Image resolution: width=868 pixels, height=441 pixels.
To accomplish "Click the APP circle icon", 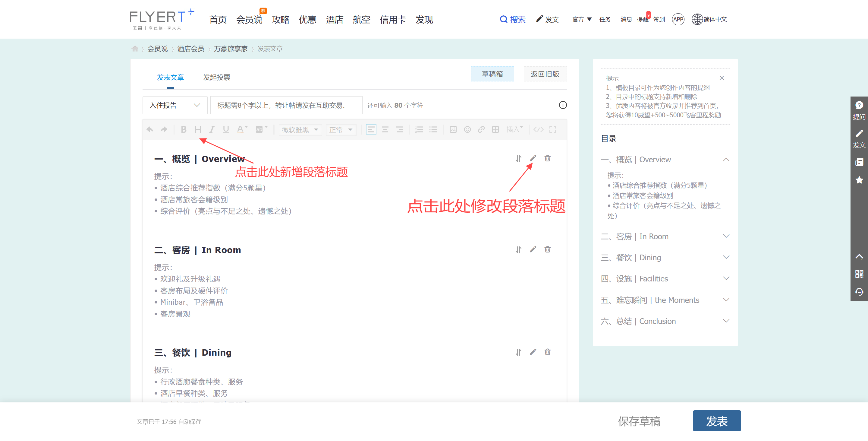I will pyautogui.click(x=678, y=19).
